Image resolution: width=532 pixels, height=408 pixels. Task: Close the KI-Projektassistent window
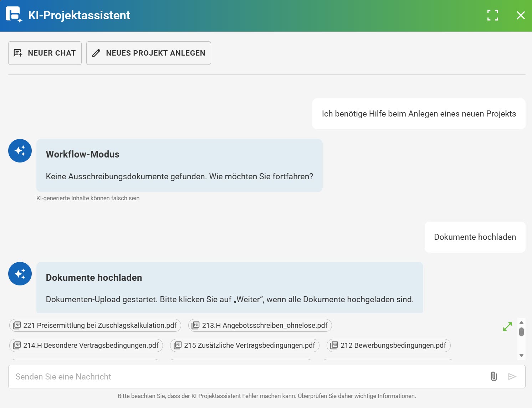pos(521,15)
